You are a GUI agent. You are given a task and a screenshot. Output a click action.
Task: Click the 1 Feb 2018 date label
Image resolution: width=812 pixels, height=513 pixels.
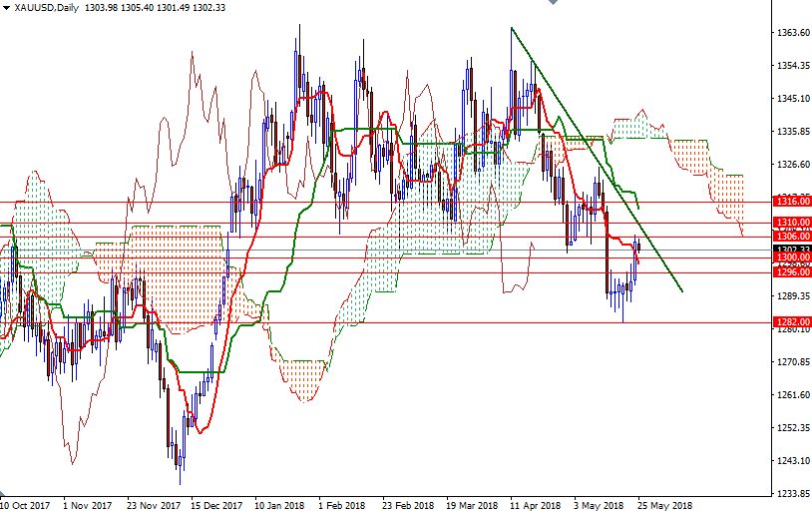(x=343, y=506)
